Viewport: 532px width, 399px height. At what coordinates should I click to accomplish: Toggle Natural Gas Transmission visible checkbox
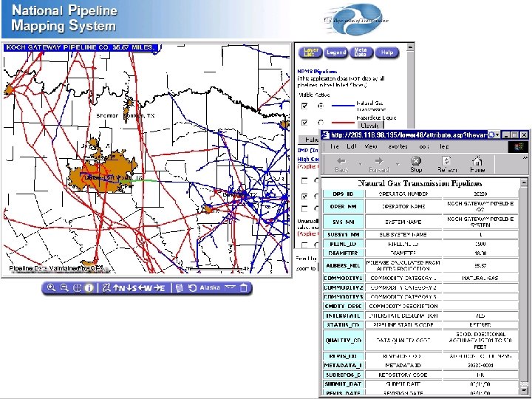point(304,106)
